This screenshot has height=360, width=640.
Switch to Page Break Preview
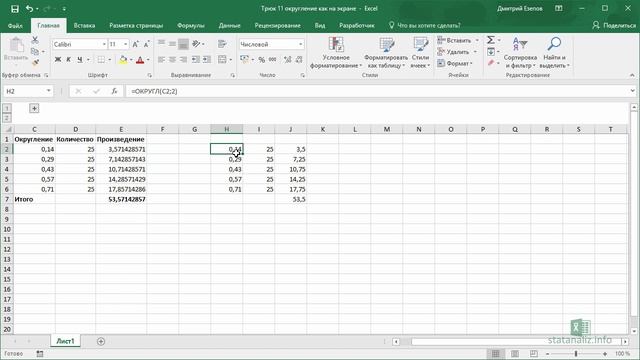[x=533, y=353]
